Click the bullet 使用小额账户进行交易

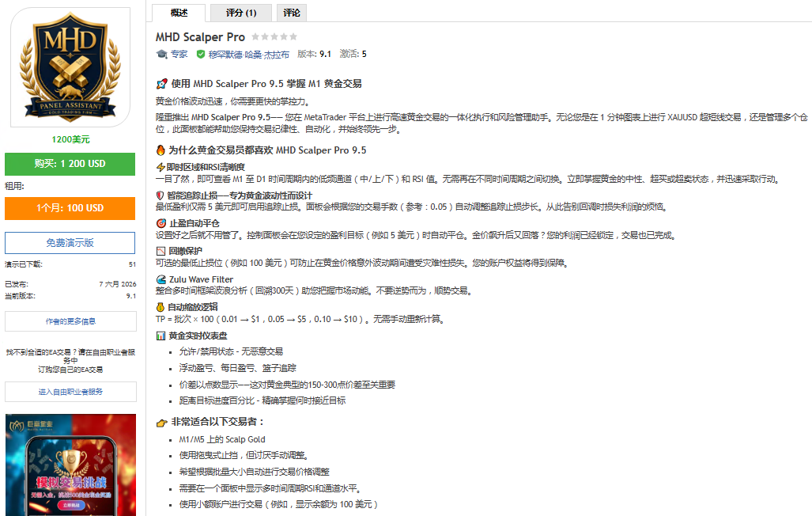point(278,505)
